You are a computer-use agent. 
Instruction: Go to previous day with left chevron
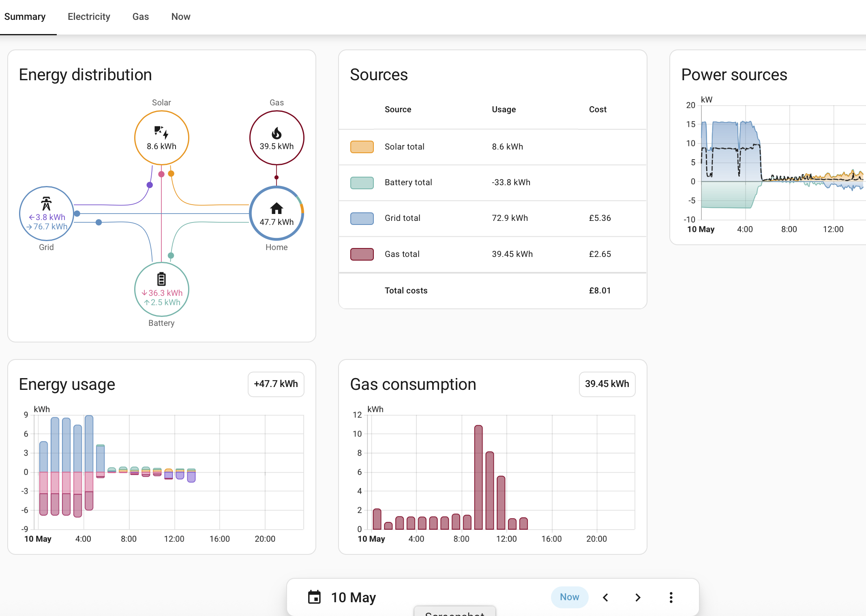point(605,597)
